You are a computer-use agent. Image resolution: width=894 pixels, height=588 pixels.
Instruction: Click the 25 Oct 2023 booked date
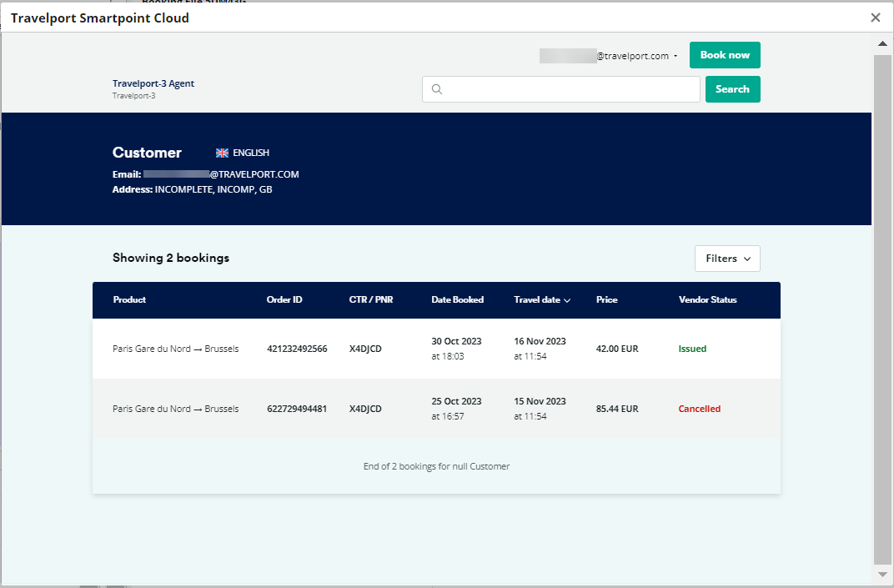pos(456,401)
